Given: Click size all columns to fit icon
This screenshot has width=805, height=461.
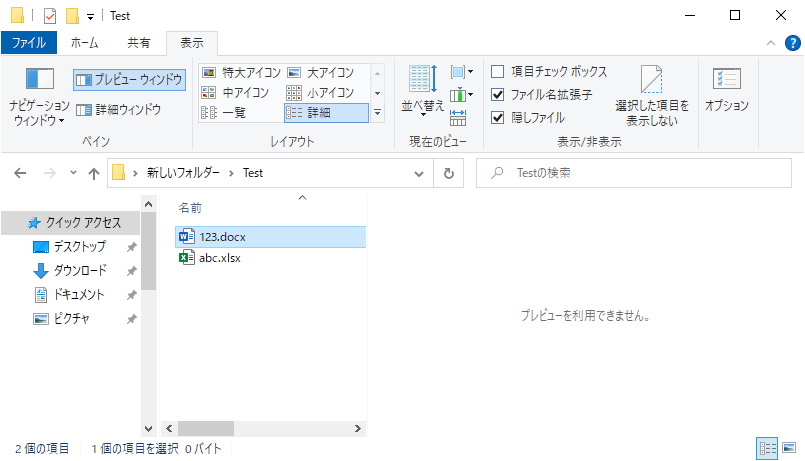Looking at the screenshot, I should (458, 118).
